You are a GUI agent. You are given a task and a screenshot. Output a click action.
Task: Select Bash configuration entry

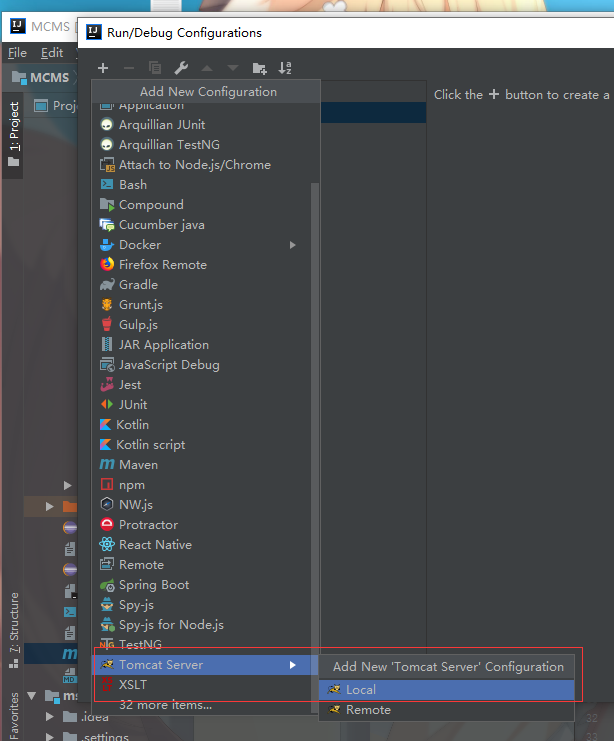coord(202,185)
